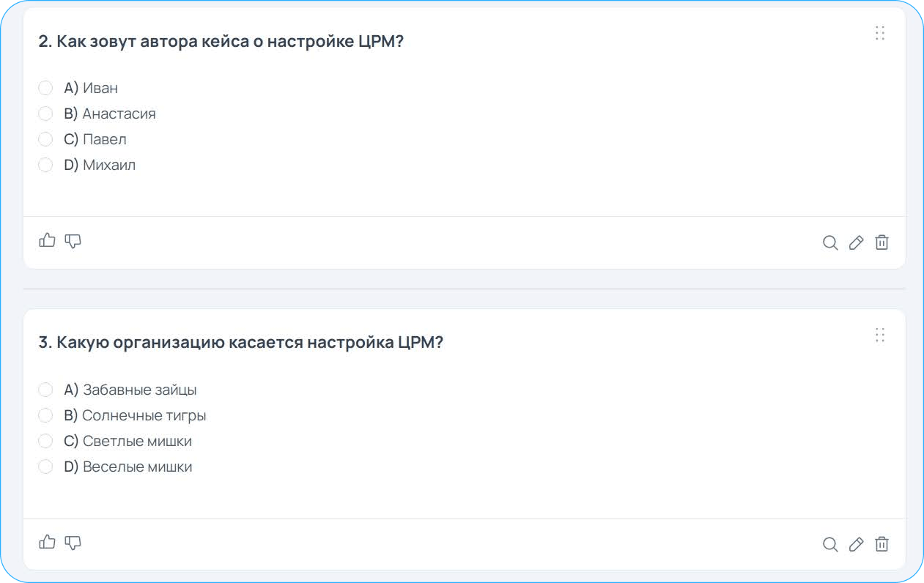This screenshot has height=583, width=924.
Task: Like question 3 with thumbs up
Action: (47, 542)
